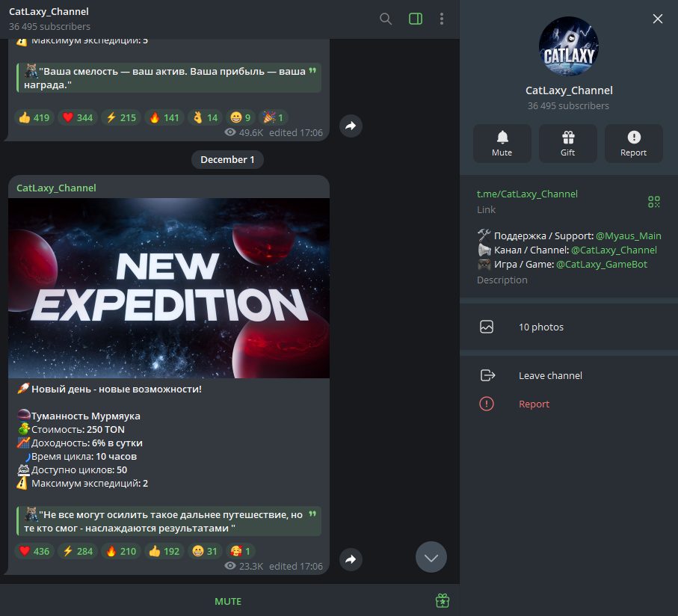Forward the New Expedition post
This screenshot has width=678, height=616.
351,559
